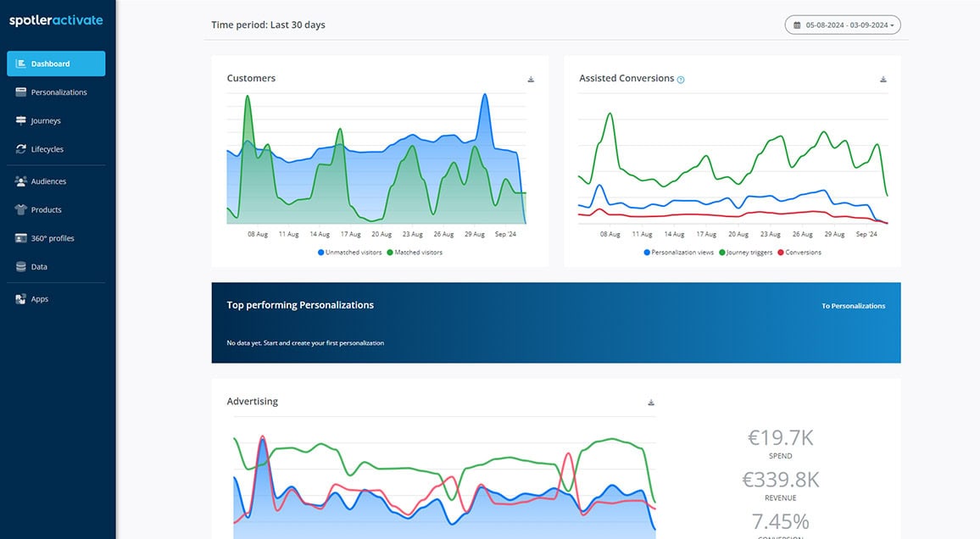
Task: Toggle Unmatched visitors legend series
Action: (x=350, y=253)
